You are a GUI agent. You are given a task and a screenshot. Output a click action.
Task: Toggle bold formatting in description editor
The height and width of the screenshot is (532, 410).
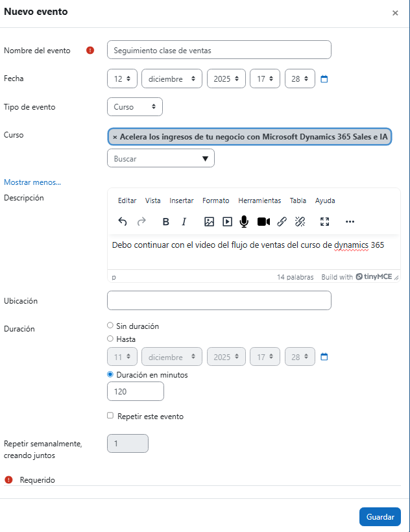(166, 221)
